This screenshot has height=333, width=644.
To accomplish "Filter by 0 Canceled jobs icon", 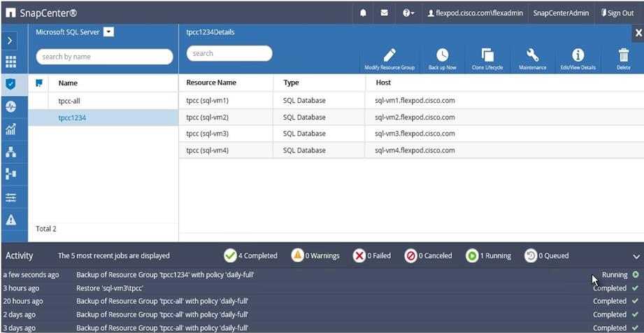I will [410, 256].
